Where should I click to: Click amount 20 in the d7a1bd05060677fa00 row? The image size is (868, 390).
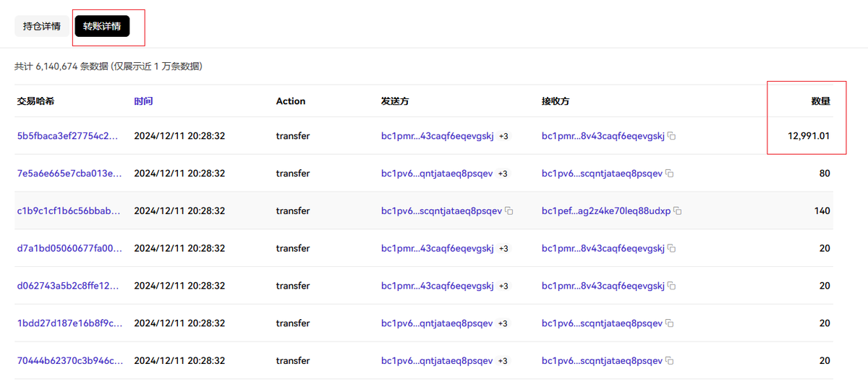825,249
